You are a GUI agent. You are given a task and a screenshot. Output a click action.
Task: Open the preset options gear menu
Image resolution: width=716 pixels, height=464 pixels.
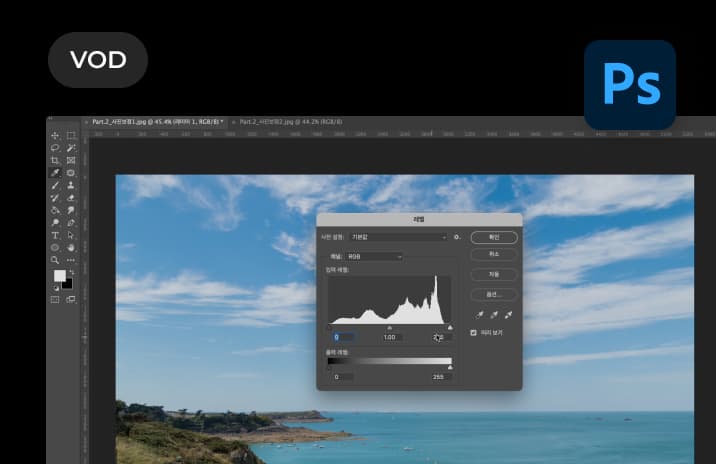coord(457,237)
